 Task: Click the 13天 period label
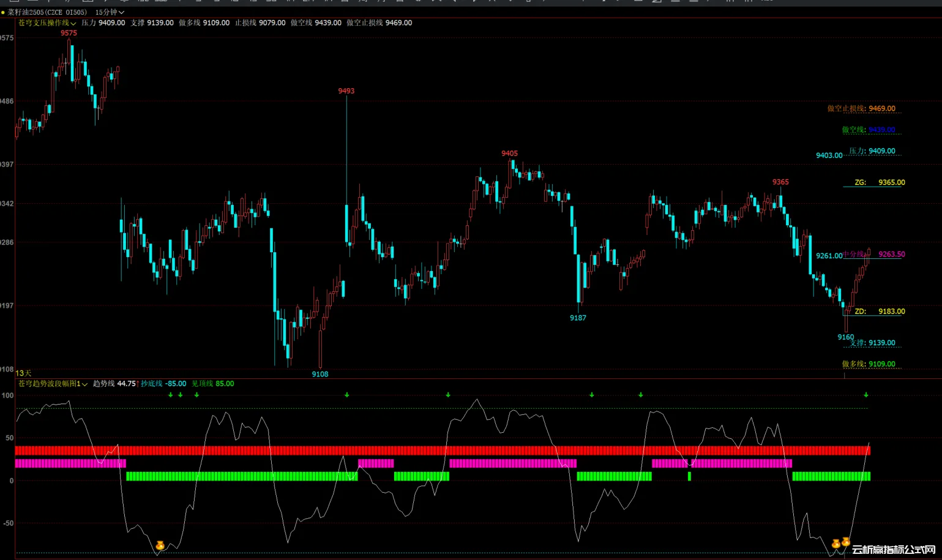point(23,373)
